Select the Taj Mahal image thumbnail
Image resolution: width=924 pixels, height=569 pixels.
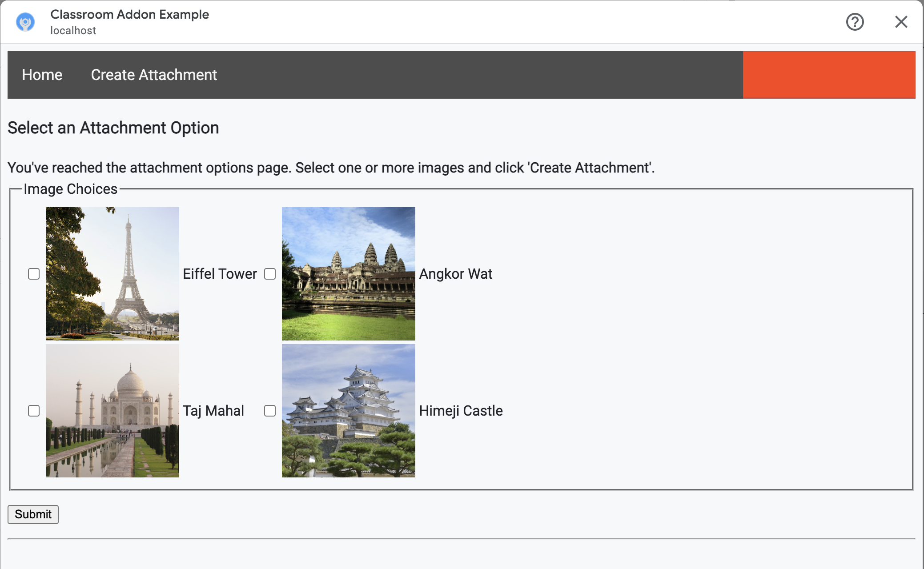pyautogui.click(x=112, y=411)
